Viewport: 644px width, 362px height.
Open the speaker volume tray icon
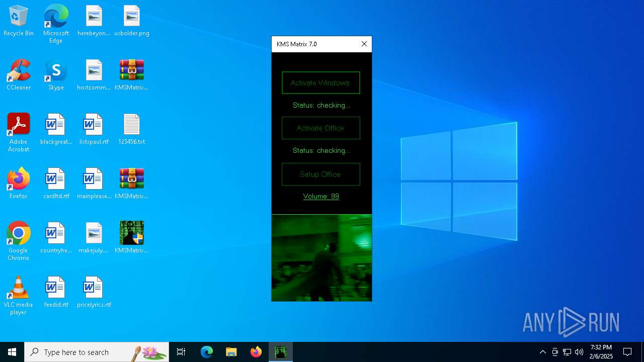579,352
